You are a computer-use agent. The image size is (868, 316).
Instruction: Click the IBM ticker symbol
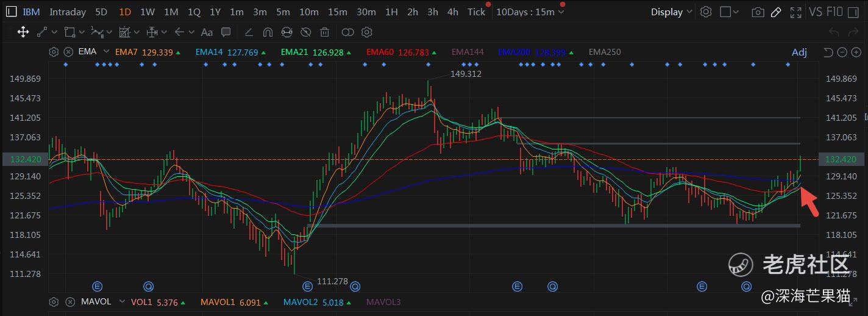(32, 12)
